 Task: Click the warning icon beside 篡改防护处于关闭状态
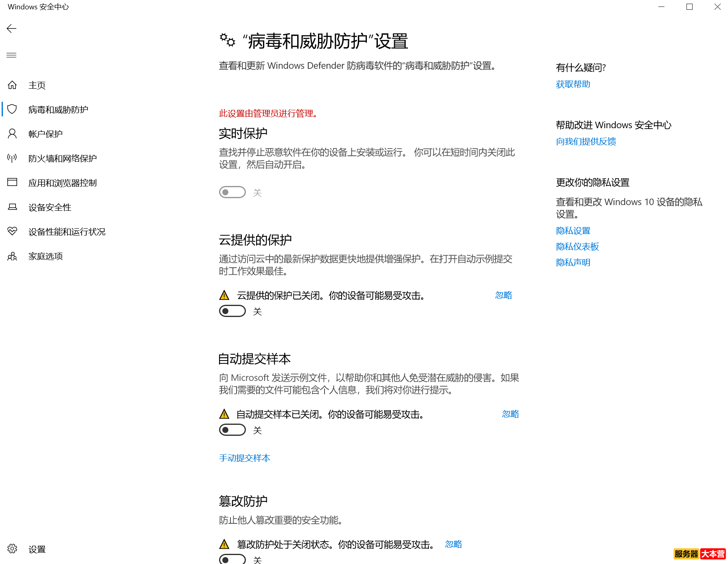(224, 544)
